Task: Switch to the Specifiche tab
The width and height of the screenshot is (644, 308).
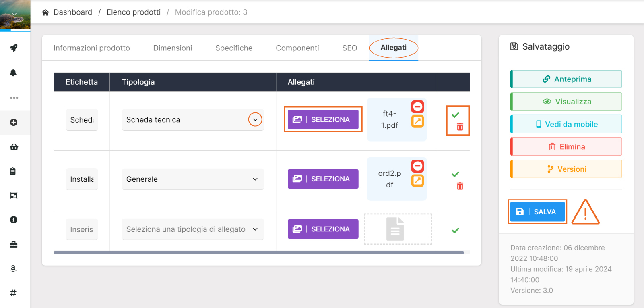Action: click(x=234, y=48)
